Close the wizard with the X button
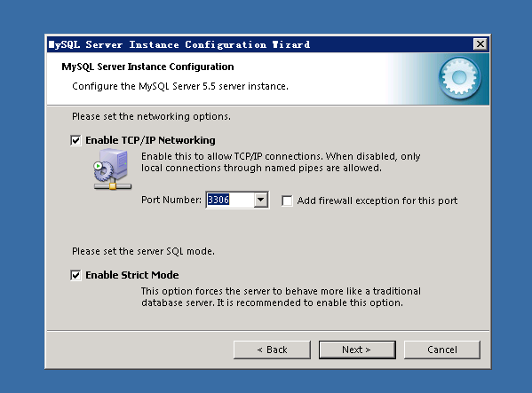Screen dimensions: 532x393 tap(480, 44)
